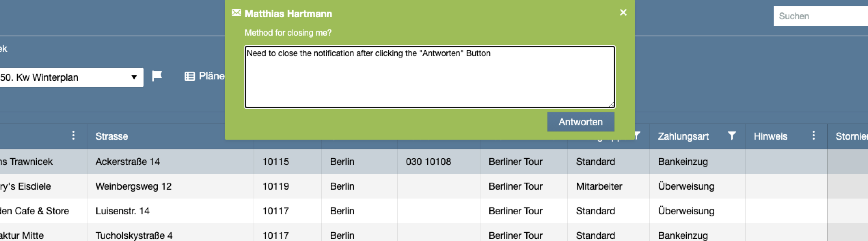
Task: Expand the 50. Kw Winterplan dropdown
Action: 70,77
